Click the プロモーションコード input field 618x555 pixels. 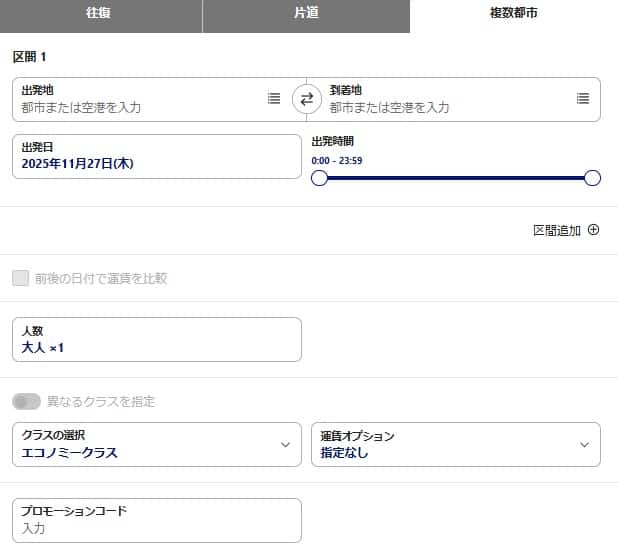coord(157,520)
